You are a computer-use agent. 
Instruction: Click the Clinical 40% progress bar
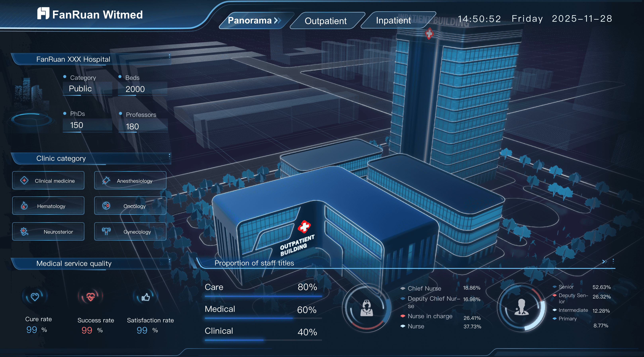click(x=263, y=340)
